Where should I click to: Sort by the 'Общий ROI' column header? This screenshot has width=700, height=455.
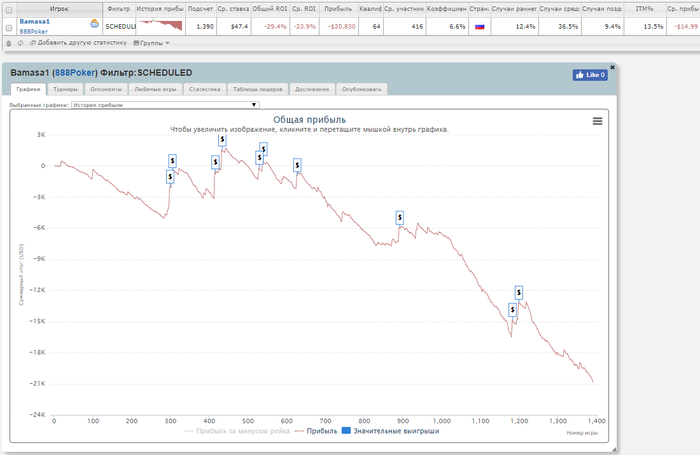click(270, 9)
